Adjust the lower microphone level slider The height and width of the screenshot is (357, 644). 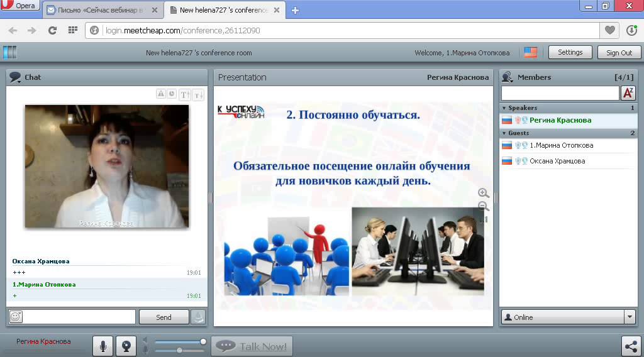(180, 351)
